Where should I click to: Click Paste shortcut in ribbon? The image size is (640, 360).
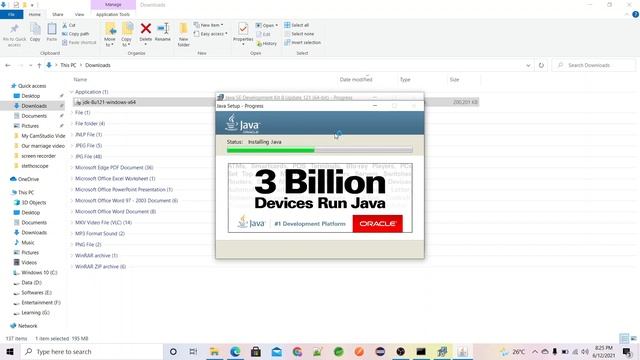tap(79, 42)
